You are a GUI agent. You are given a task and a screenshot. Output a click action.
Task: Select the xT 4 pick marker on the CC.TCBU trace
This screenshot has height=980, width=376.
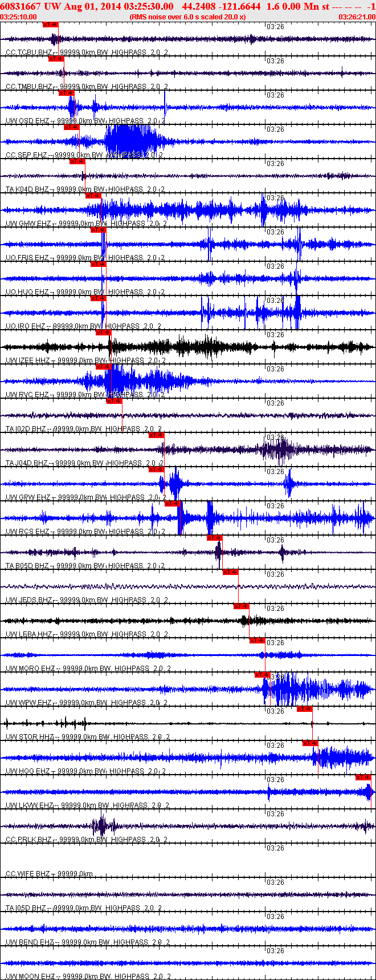click(51, 25)
